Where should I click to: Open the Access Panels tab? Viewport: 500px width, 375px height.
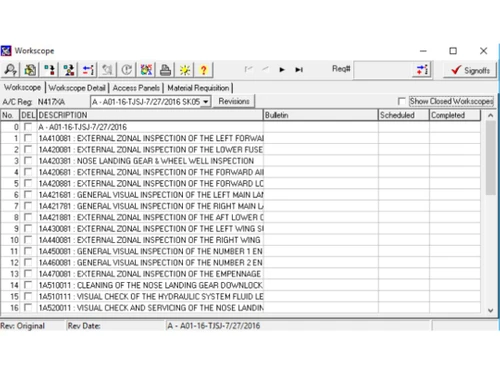136,88
